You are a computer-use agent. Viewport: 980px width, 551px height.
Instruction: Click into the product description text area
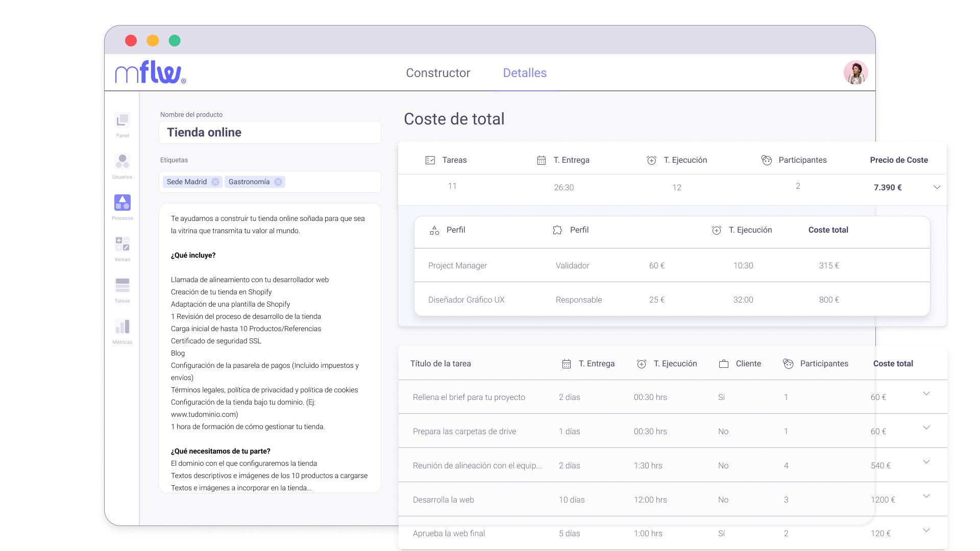[x=270, y=348]
